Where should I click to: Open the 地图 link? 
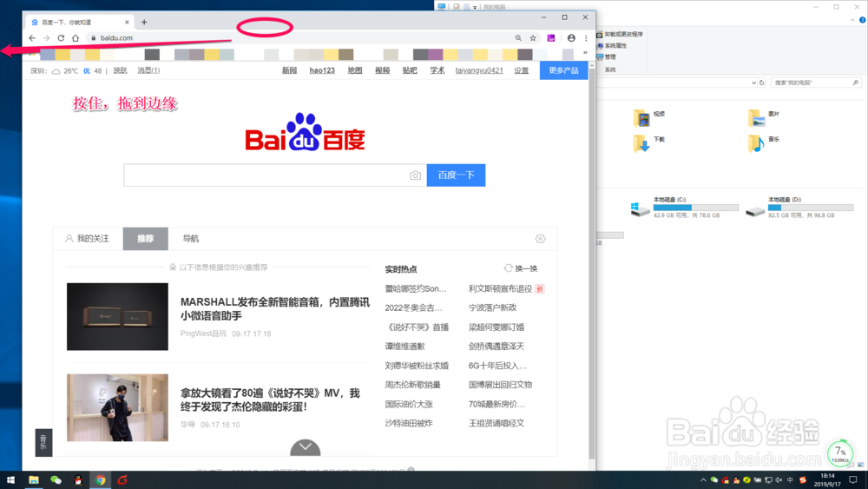(x=355, y=70)
